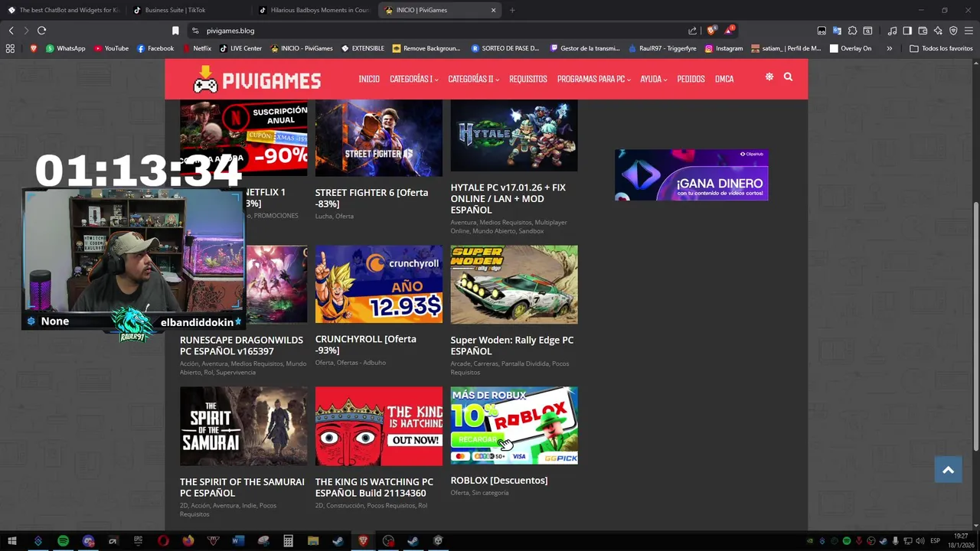Expand the CATEGORÍAS II dropdown
Screen dimensions: 980x551
pyautogui.click(x=473, y=79)
